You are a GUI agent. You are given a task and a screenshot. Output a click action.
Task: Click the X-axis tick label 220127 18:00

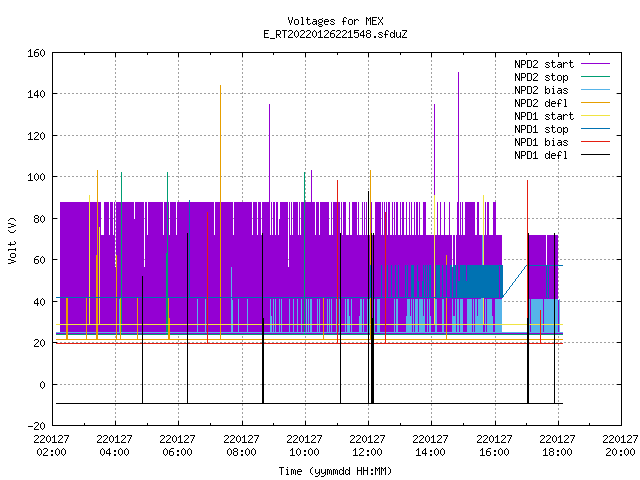558,446
